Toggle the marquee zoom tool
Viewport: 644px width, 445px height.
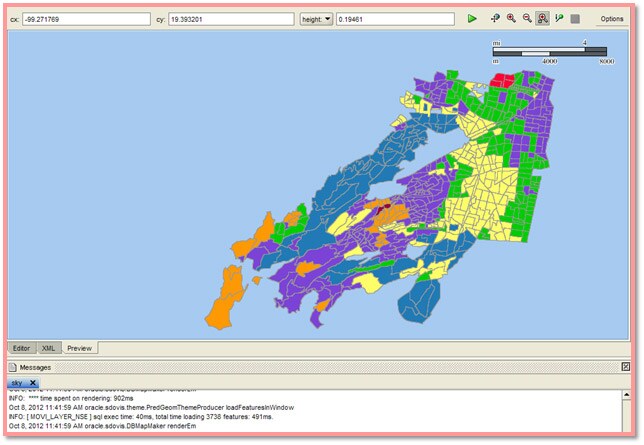542,19
